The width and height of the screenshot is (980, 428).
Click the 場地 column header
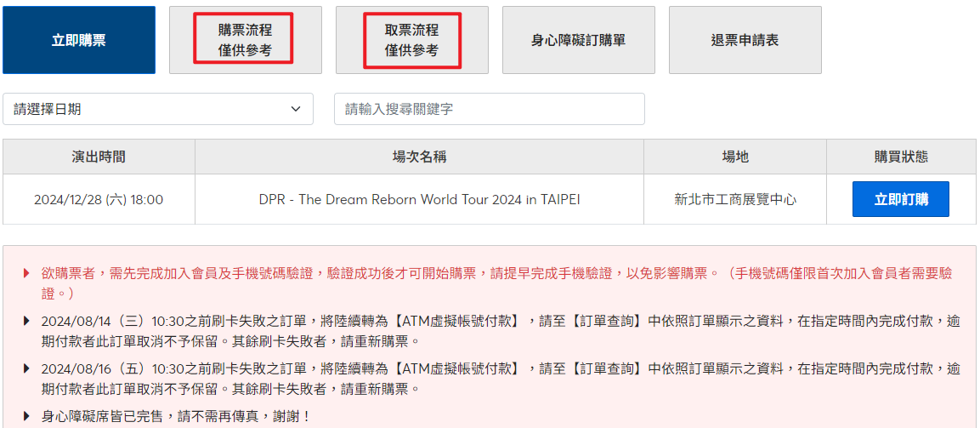tap(735, 157)
